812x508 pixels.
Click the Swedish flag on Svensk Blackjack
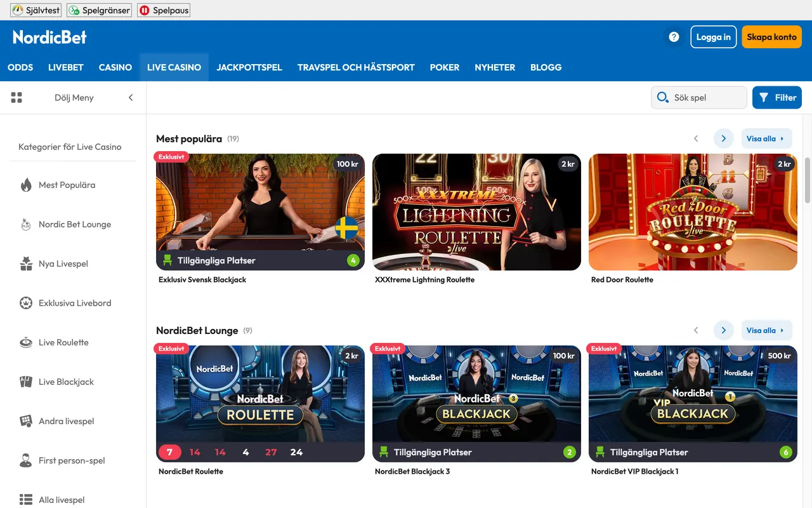pyautogui.click(x=346, y=228)
